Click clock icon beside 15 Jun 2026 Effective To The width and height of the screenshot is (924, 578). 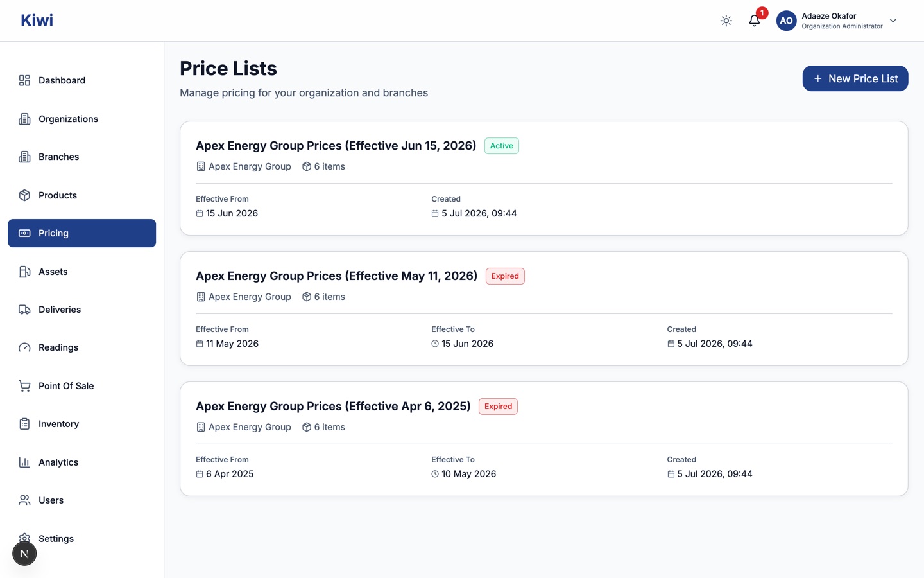[435, 344]
